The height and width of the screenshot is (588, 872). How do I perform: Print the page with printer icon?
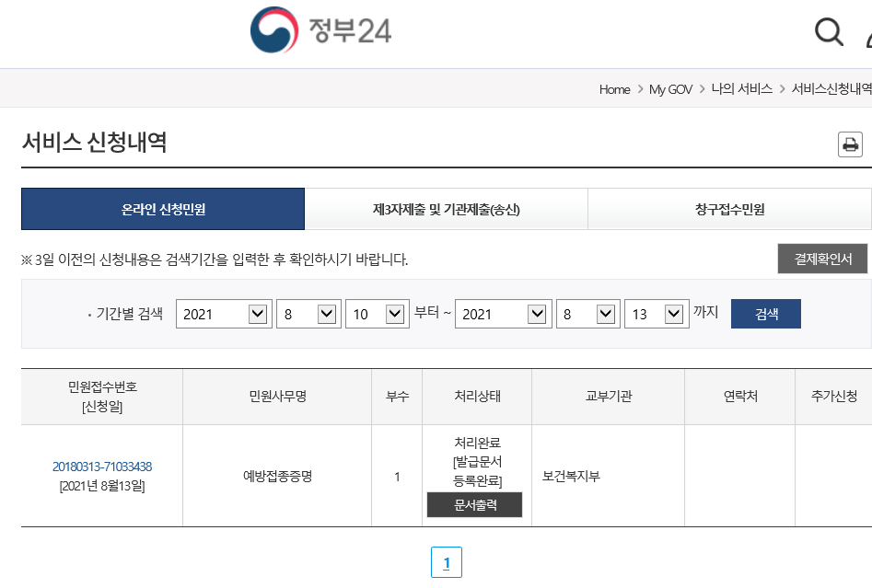850,144
